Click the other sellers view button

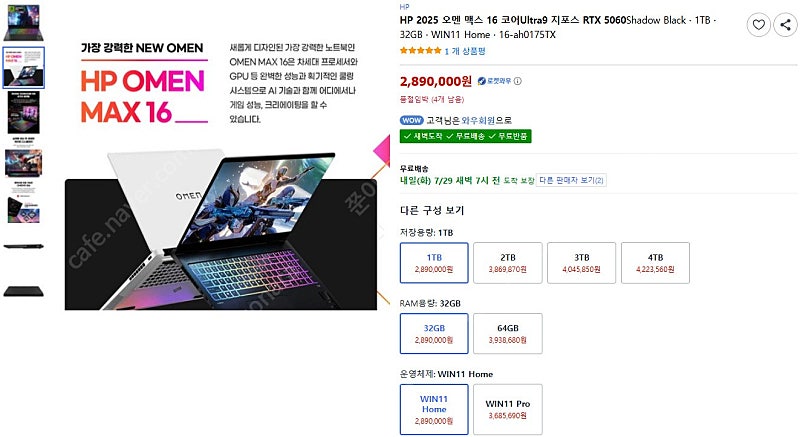click(x=571, y=180)
